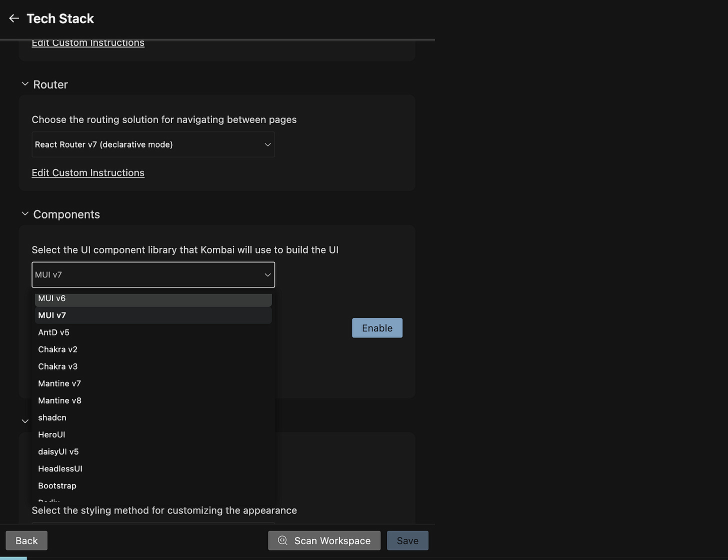
Task: Click the back arrow beside Tech Stack
Action: coord(14,18)
